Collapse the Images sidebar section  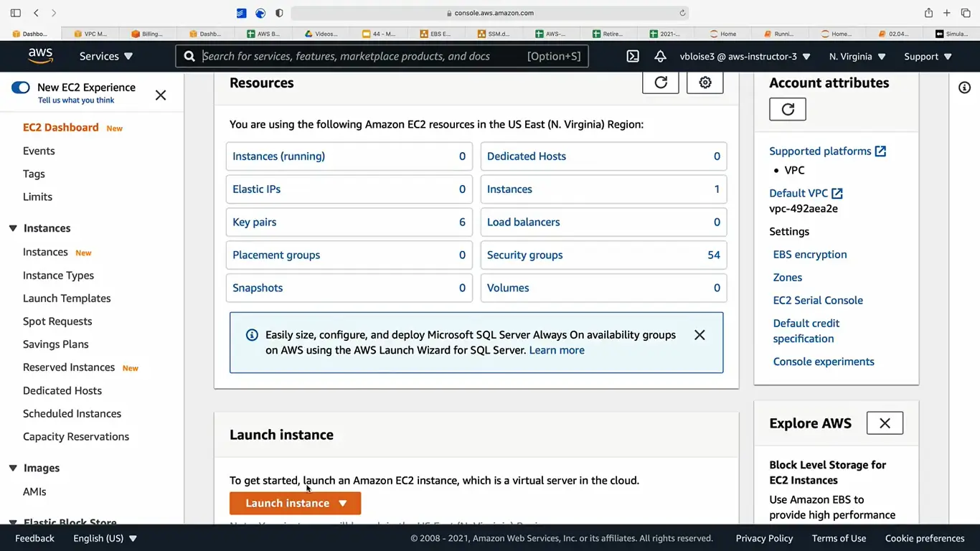(x=13, y=468)
